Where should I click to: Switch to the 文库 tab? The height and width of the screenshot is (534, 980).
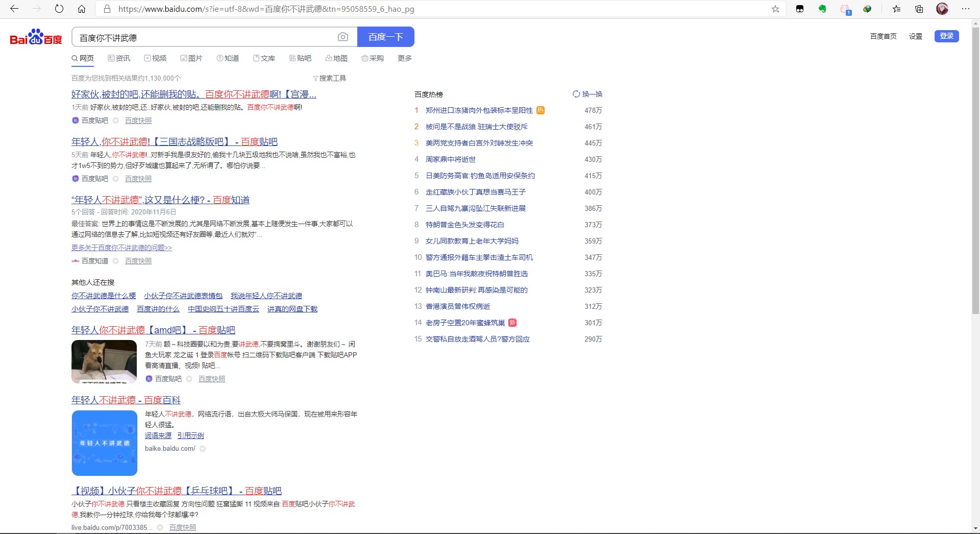(x=264, y=58)
